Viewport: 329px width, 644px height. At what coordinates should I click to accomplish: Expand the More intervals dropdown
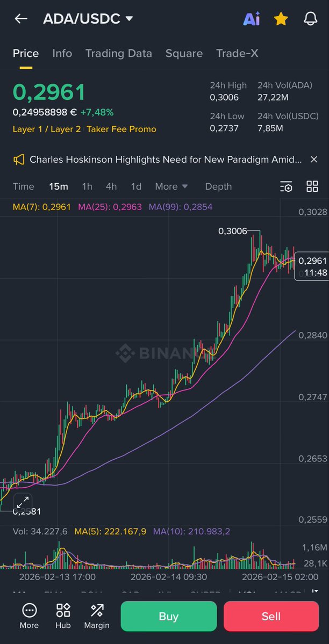click(171, 186)
